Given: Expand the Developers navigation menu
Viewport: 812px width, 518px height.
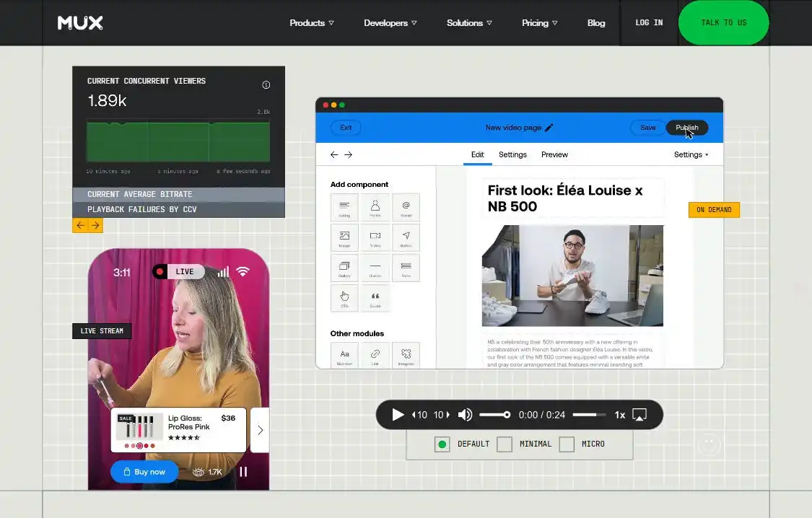Looking at the screenshot, I should 390,23.
